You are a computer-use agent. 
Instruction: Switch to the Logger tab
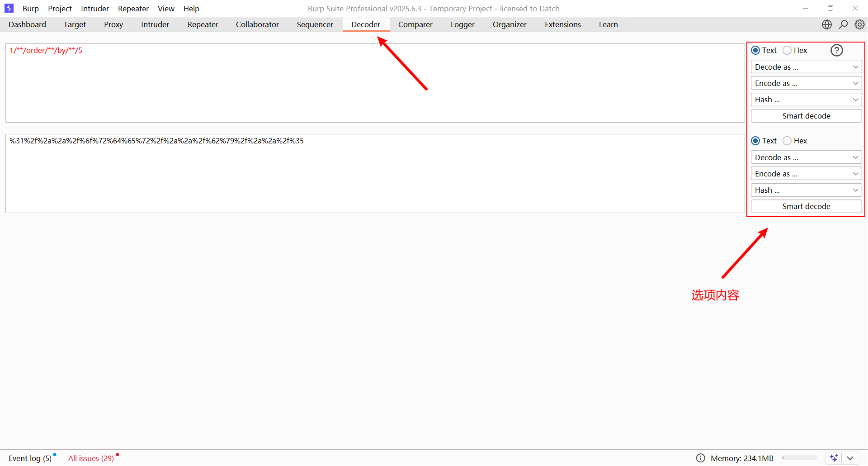(x=462, y=24)
